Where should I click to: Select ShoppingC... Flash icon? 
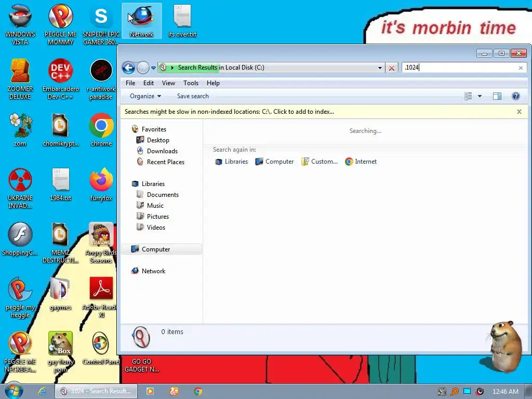click(x=20, y=239)
